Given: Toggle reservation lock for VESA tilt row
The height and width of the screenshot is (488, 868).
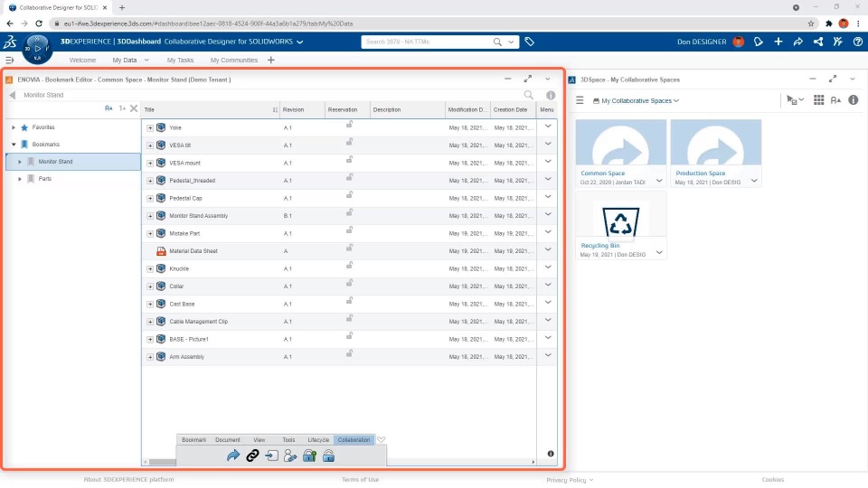Looking at the screenshot, I should (x=349, y=143).
